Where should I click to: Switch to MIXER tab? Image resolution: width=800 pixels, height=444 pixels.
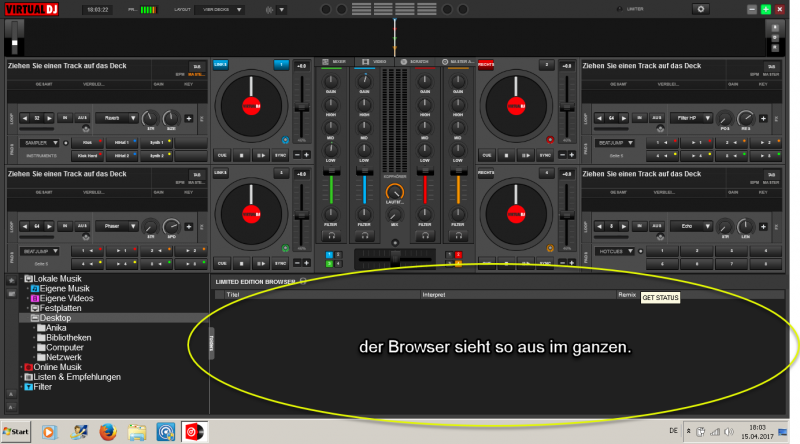point(334,62)
